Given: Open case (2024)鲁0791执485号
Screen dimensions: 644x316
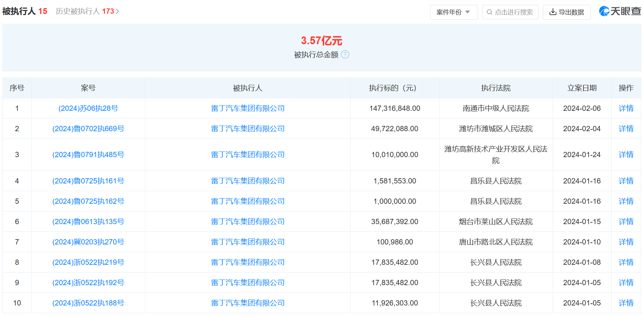Looking at the screenshot, I should click(88, 155).
